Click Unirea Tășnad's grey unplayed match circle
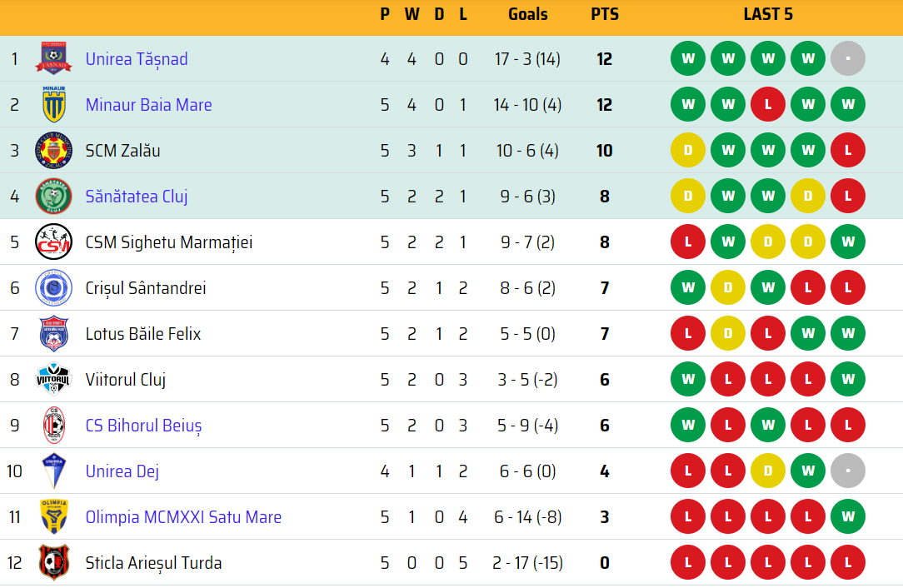The width and height of the screenshot is (903, 588). point(848,59)
